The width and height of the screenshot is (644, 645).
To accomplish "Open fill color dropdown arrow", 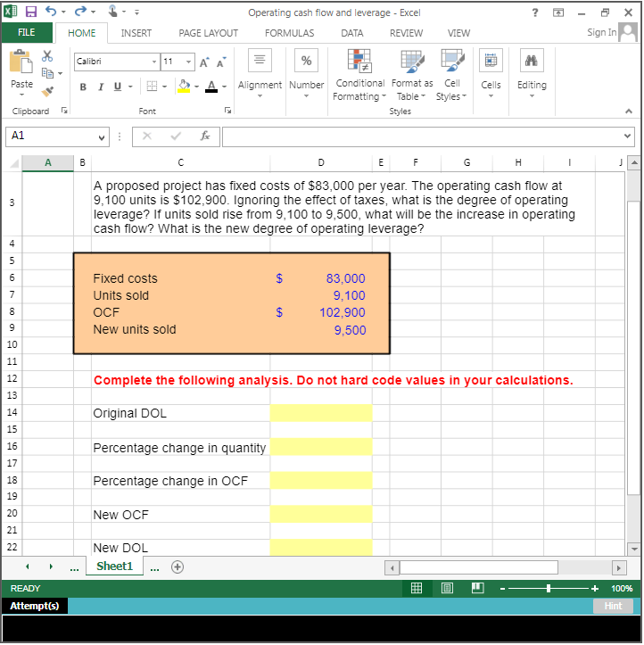I will (x=196, y=87).
